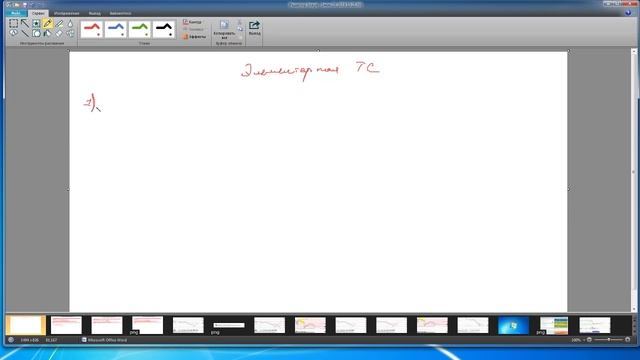
Task: Click the zoom in plus button
Action: pyautogui.click(x=627, y=340)
